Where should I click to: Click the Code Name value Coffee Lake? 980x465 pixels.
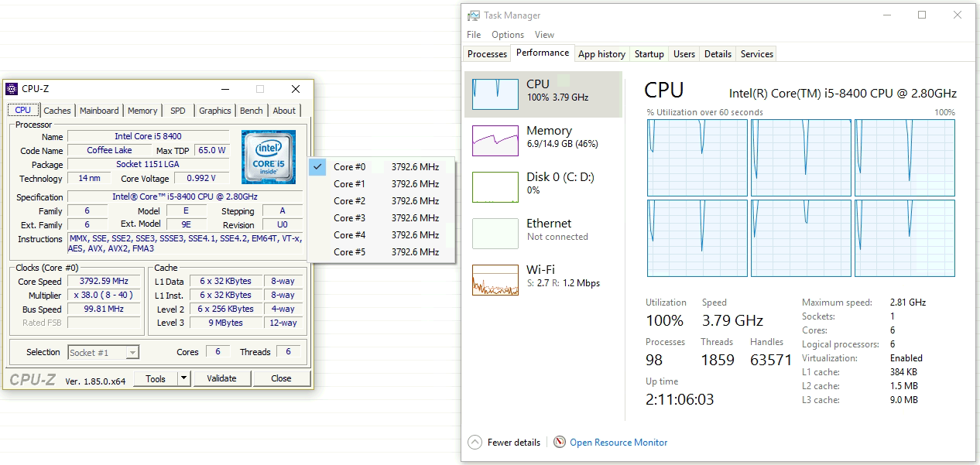109,151
